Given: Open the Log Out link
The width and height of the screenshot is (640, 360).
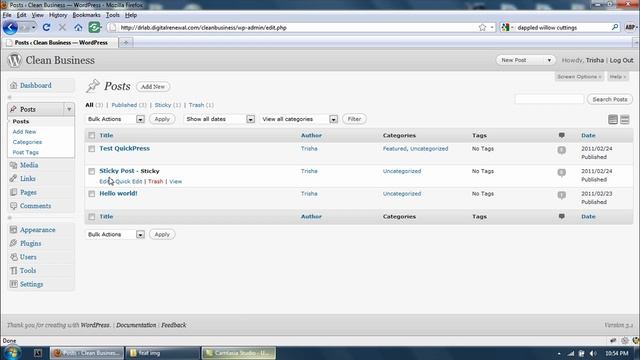Looking at the screenshot, I should coord(622,60).
